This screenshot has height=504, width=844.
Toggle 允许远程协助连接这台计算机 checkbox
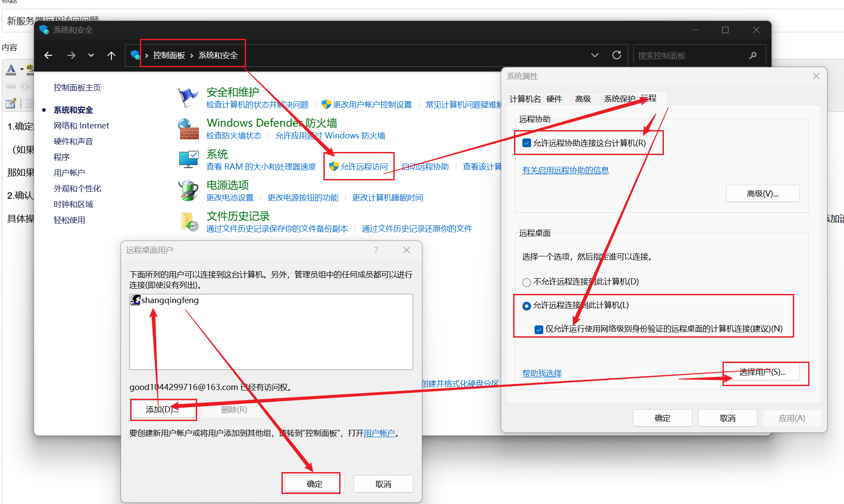tap(527, 143)
